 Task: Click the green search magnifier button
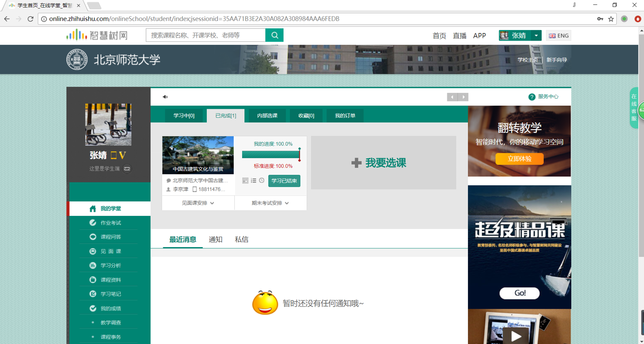pos(274,35)
